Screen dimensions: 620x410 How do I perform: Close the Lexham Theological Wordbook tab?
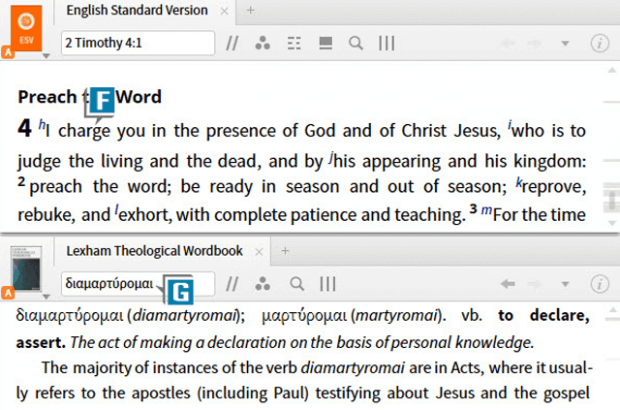click(x=259, y=251)
